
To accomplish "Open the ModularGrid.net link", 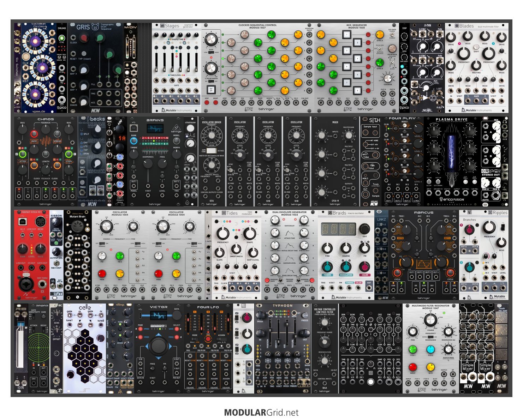I will click(x=261, y=412).
